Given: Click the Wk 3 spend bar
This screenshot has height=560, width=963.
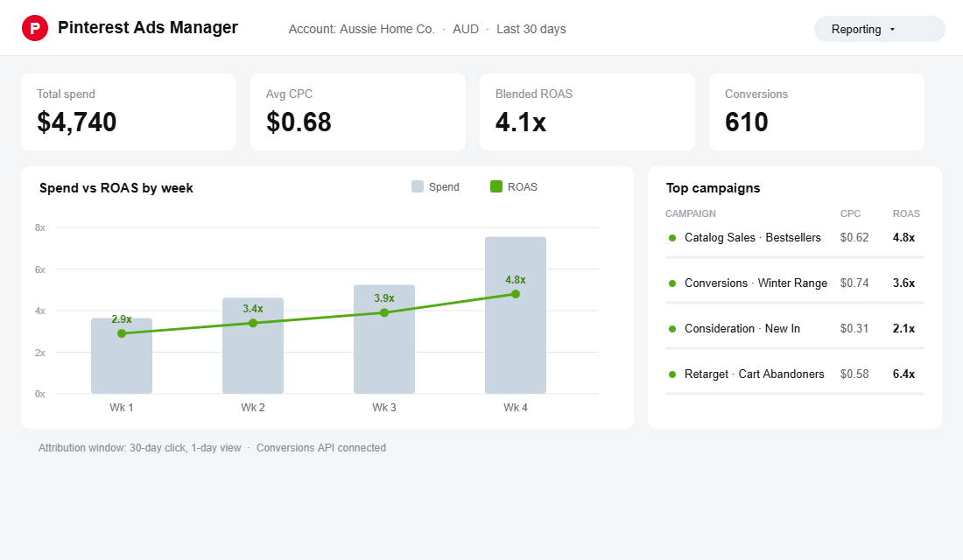Looking at the screenshot, I should tap(384, 339).
